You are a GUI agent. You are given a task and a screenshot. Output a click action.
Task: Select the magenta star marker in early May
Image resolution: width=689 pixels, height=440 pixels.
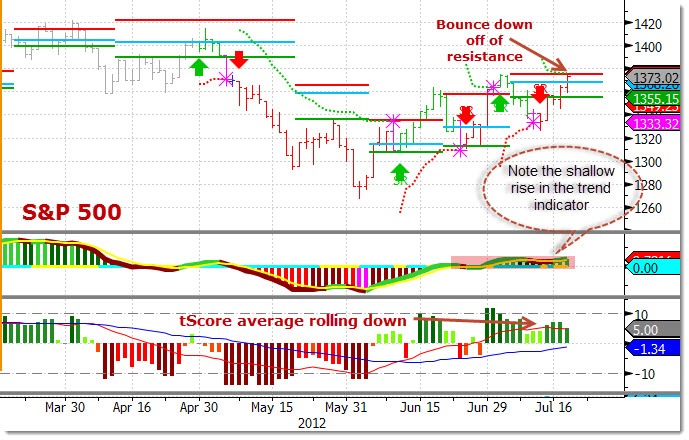pos(226,80)
